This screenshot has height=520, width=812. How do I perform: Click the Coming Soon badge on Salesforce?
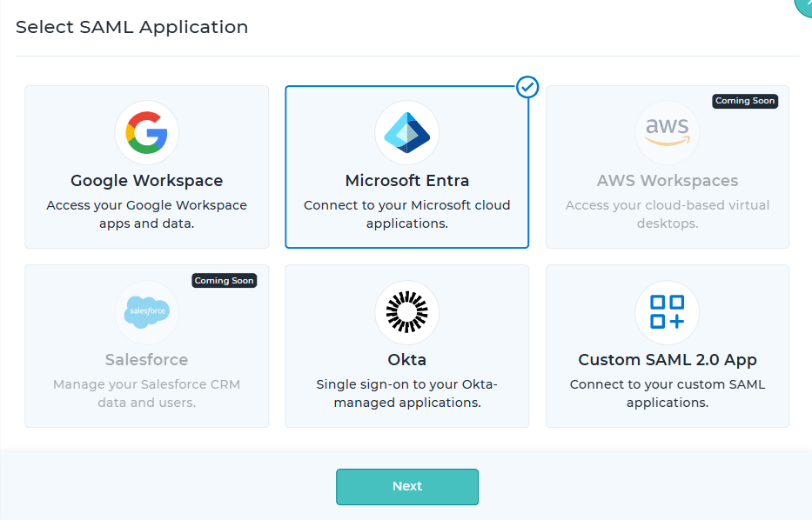(x=224, y=281)
